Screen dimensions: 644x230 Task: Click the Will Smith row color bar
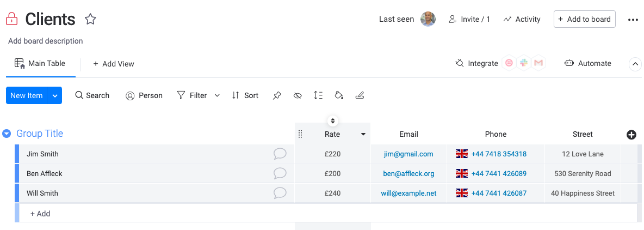[x=17, y=193]
